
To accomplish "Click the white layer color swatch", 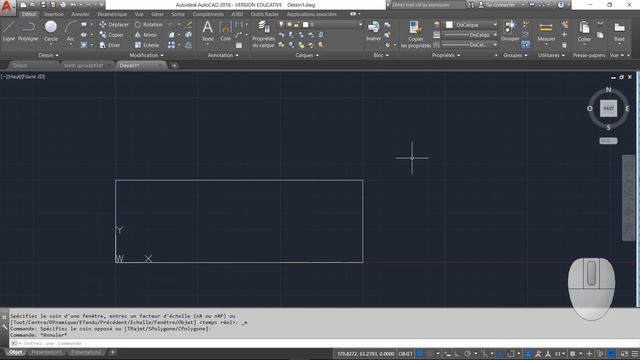I will (305, 24).
